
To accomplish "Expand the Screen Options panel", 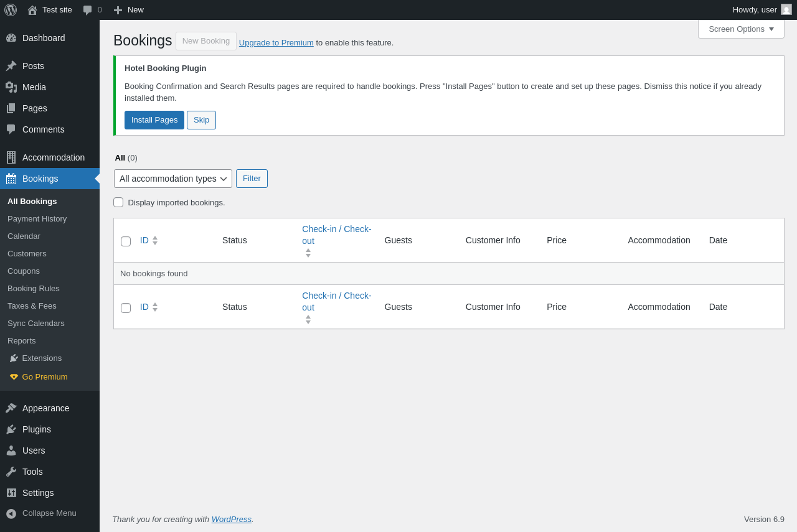I will pyautogui.click(x=741, y=29).
